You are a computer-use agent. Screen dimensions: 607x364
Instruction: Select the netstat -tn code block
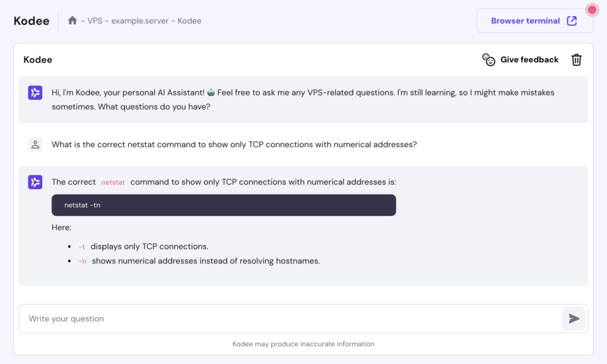[x=223, y=205]
